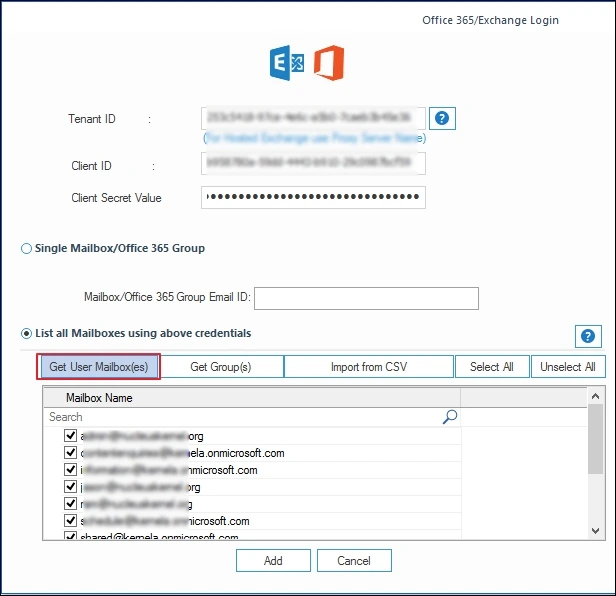This screenshot has height=596, width=616.
Task: Click the mailbox Search box
Action: pyautogui.click(x=251, y=417)
